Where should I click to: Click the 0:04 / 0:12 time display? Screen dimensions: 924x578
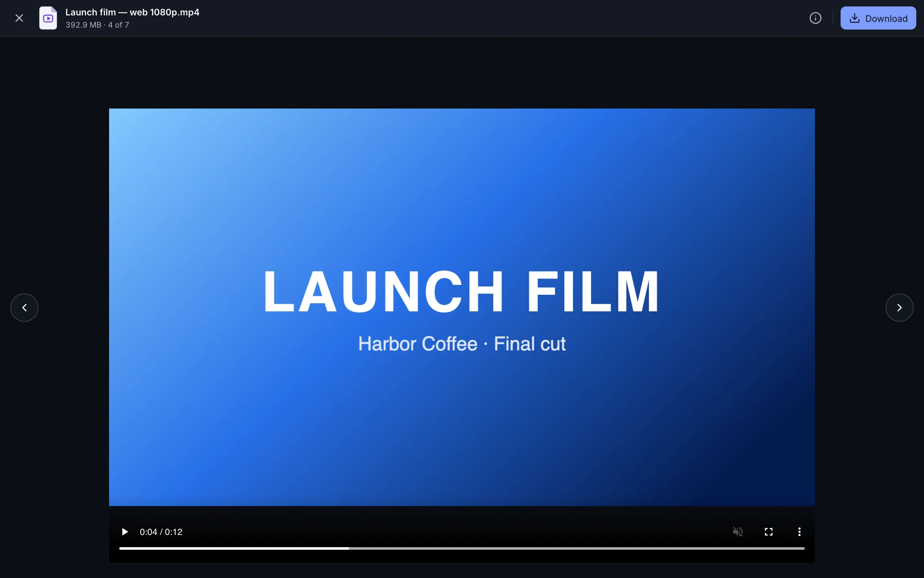[x=161, y=532]
